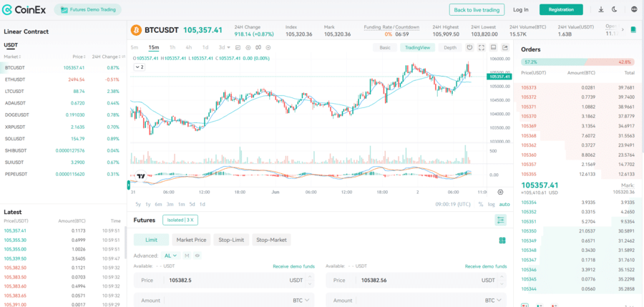Select the TradingView chart tab
The width and height of the screenshot is (644, 307).
417,48
